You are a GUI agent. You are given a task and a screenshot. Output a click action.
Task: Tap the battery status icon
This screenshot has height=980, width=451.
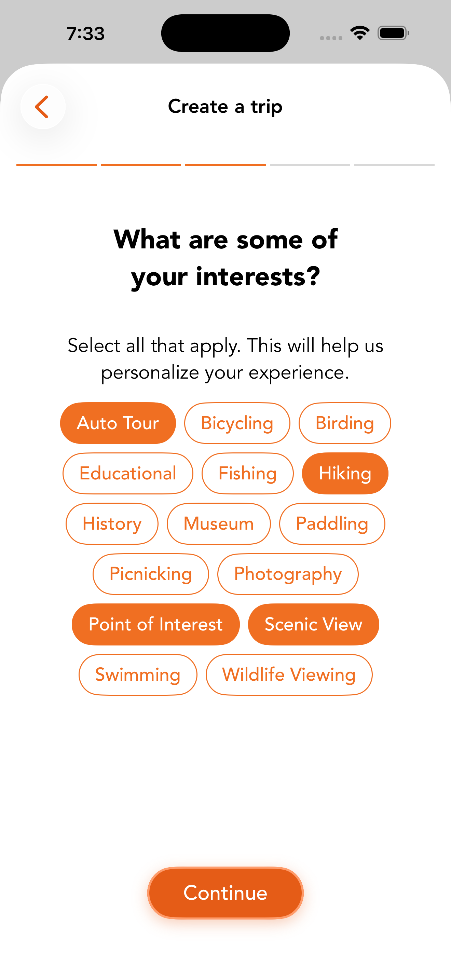tap(393, 33)
